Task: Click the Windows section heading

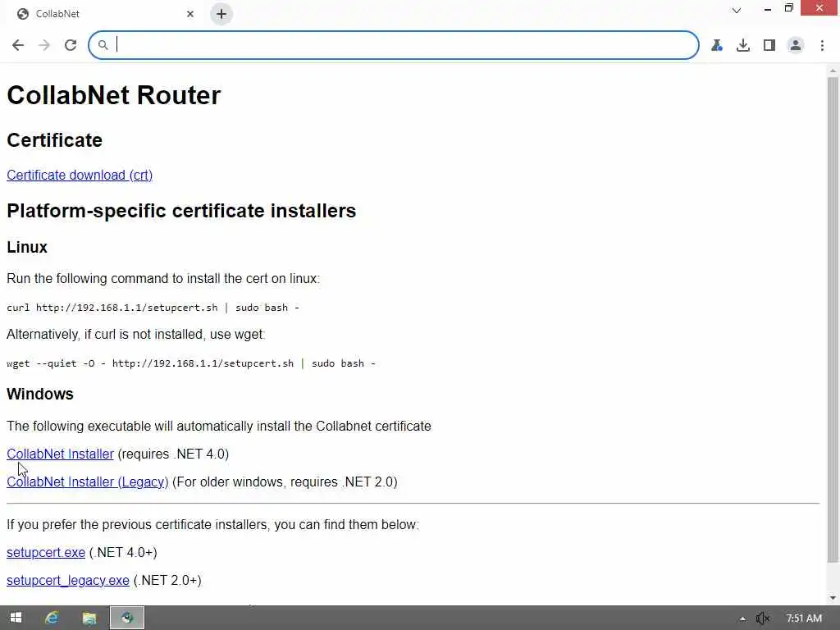Action: coord(39,394)
